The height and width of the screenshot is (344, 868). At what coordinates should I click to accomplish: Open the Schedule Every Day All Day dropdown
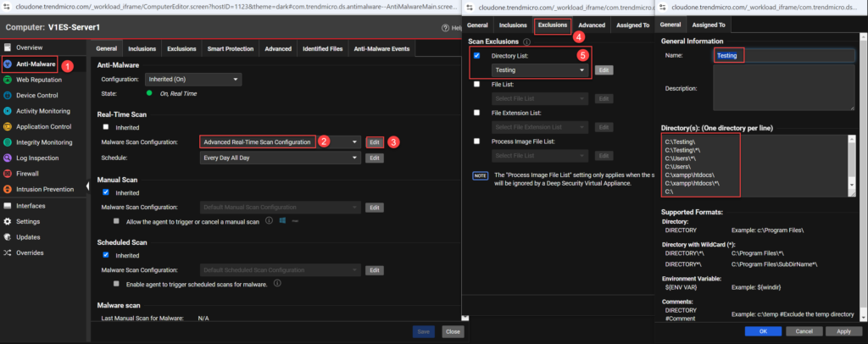pyautogui.click(x=280, y=158)
